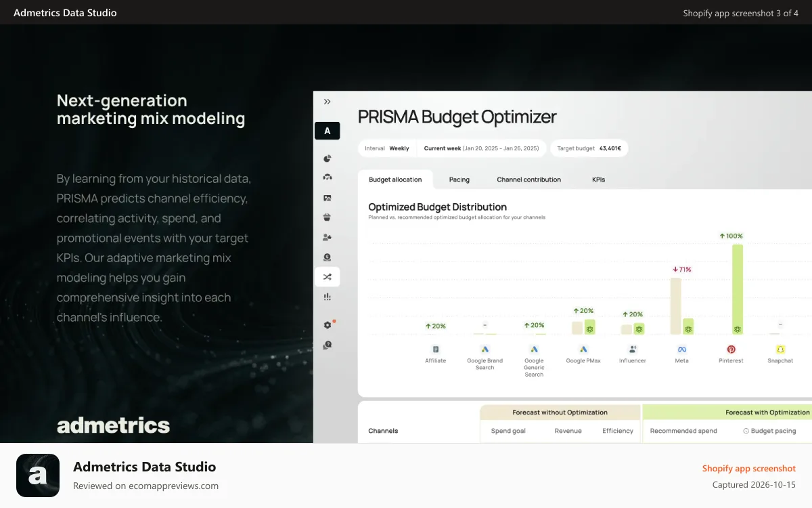
Task: Click the Pinterest channel logo
Action: tap(731, 350)
